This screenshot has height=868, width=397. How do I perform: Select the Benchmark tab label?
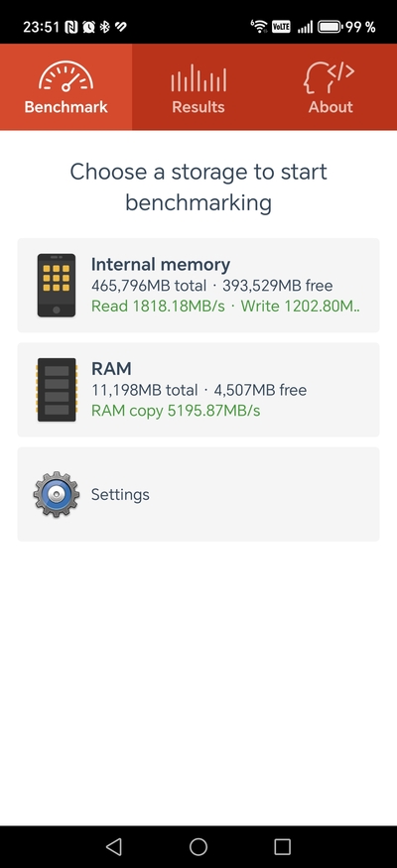click(66, 107)
